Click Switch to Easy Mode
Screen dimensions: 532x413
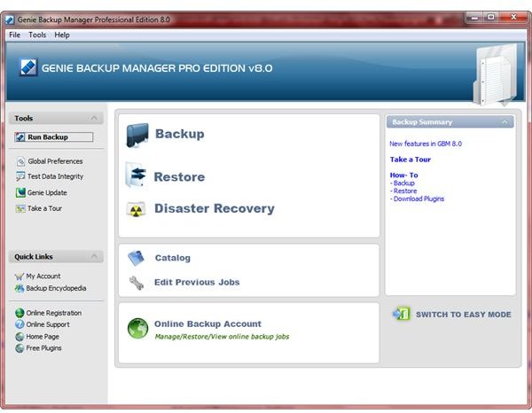464,315
